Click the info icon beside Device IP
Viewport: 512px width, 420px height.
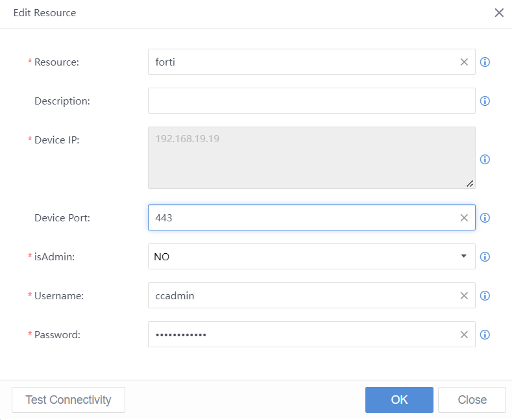point(485,160)
